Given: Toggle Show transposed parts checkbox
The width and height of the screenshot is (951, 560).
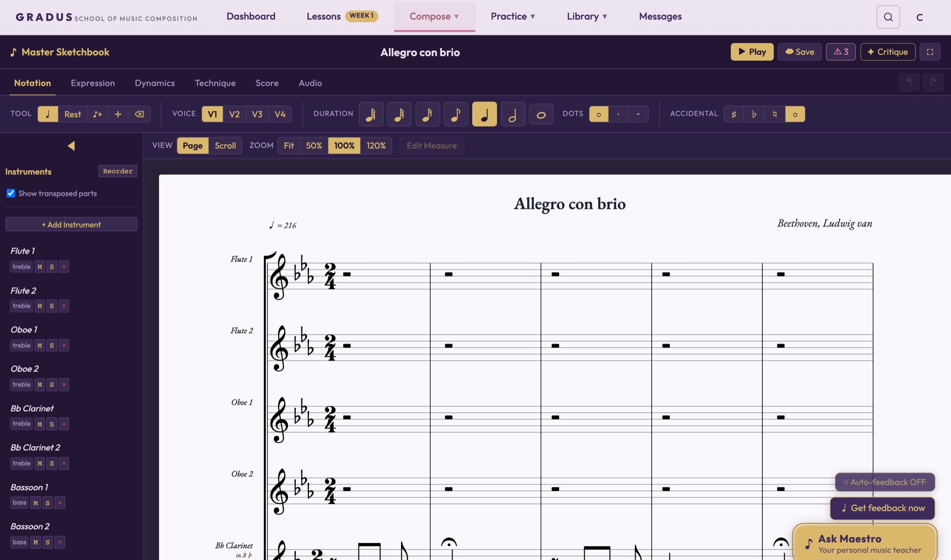Looking at the screenshot, I should pyautogui.click(x=11, y=193).
